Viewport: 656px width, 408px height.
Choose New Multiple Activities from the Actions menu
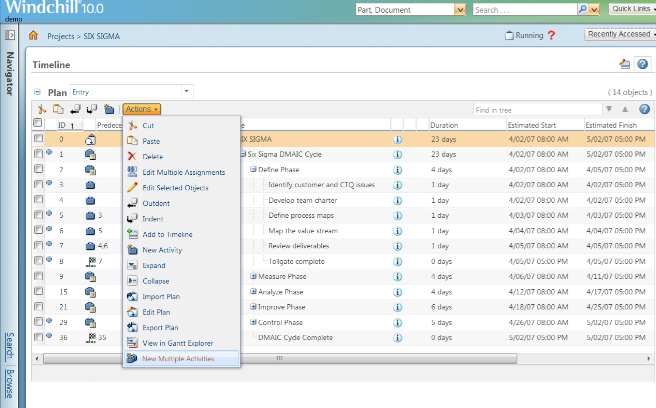177,358
